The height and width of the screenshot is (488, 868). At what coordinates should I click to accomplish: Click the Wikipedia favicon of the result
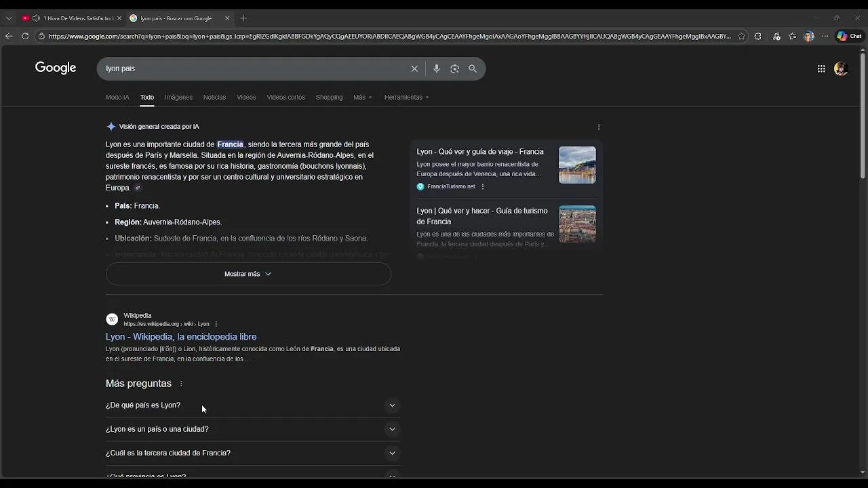coord(112,319)
